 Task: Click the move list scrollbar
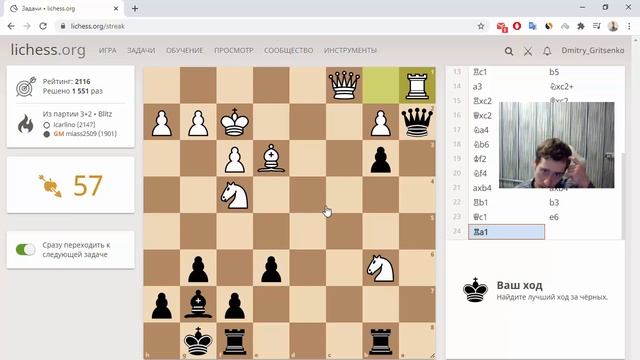[x=623, y=196]
